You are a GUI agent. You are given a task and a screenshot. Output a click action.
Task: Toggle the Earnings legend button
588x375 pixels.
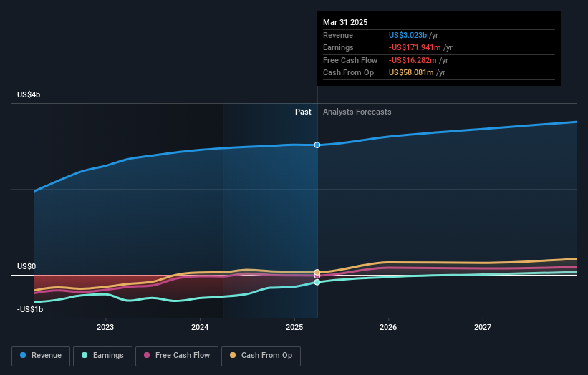point(102,356)
